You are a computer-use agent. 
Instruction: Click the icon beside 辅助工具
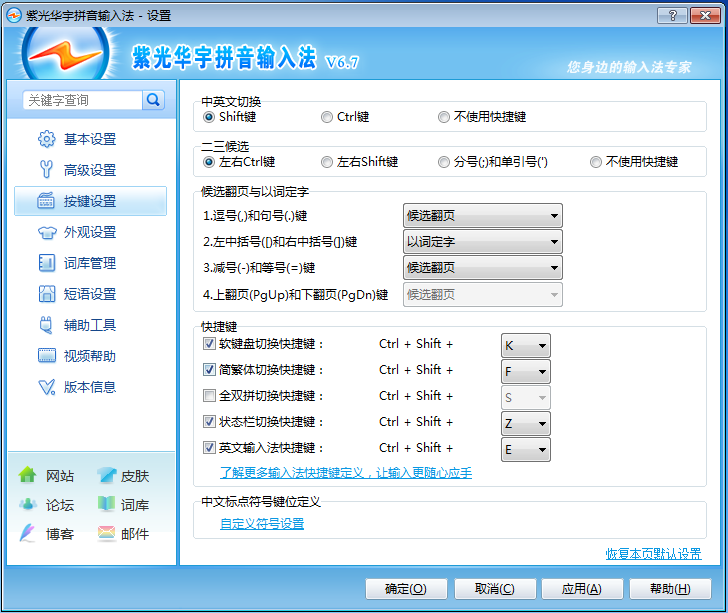(x=46, y=325)
